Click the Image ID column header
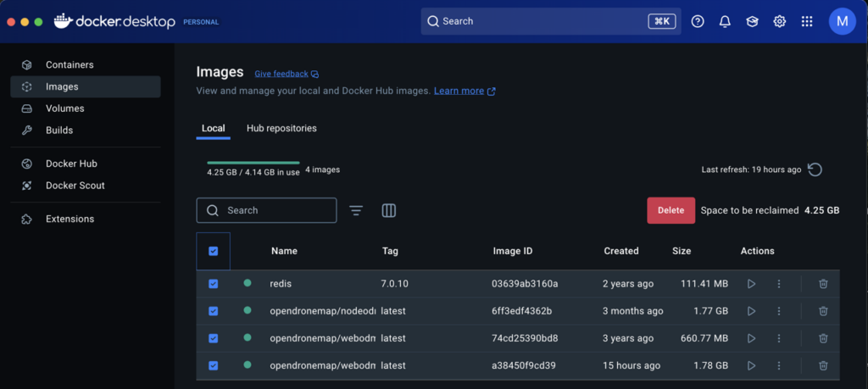 click(513, 251)
